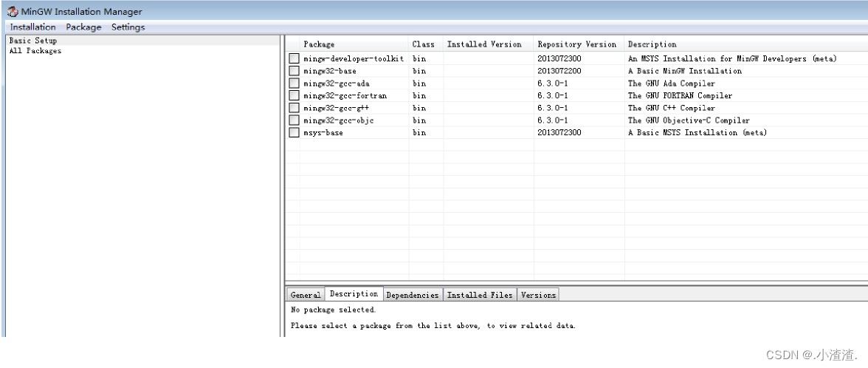Image resolution: width=868 pixels, height=368 pixels.
Task: Open the Installation menu
Action: (33, 27)
